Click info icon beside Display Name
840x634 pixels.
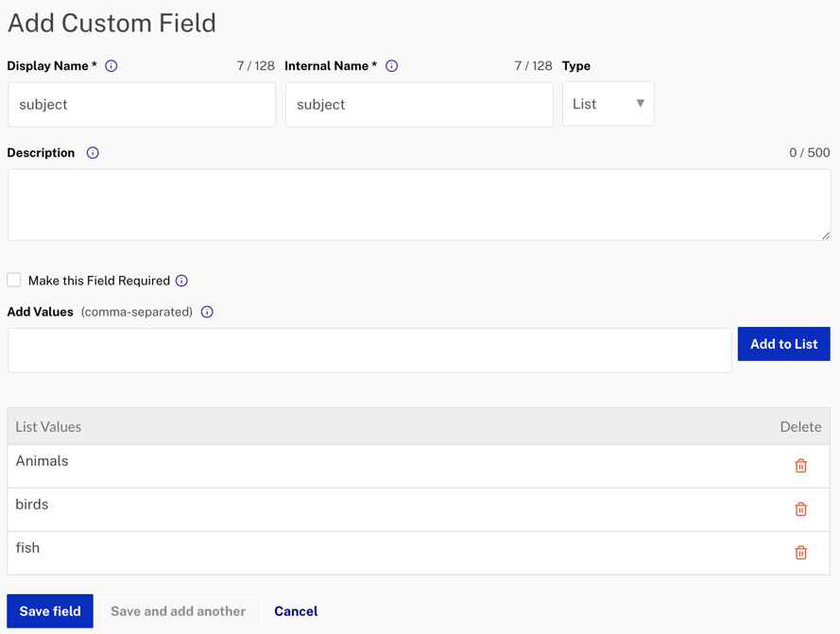(111, 66)
